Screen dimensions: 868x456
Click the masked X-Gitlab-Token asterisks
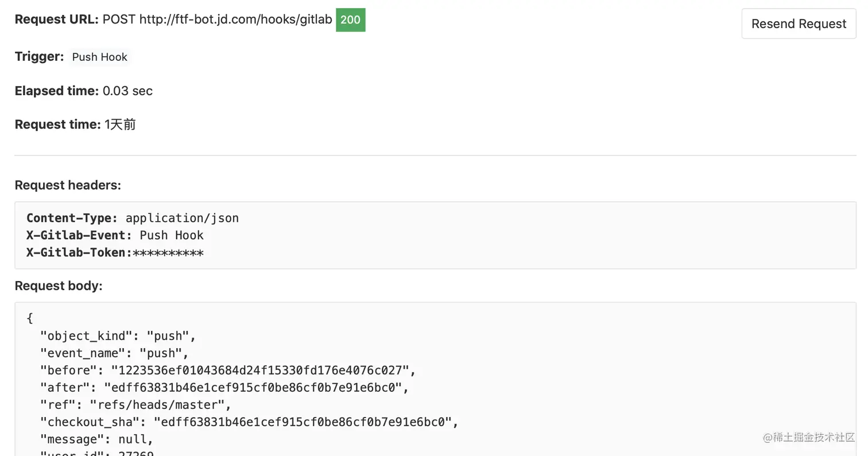point(168,253)
